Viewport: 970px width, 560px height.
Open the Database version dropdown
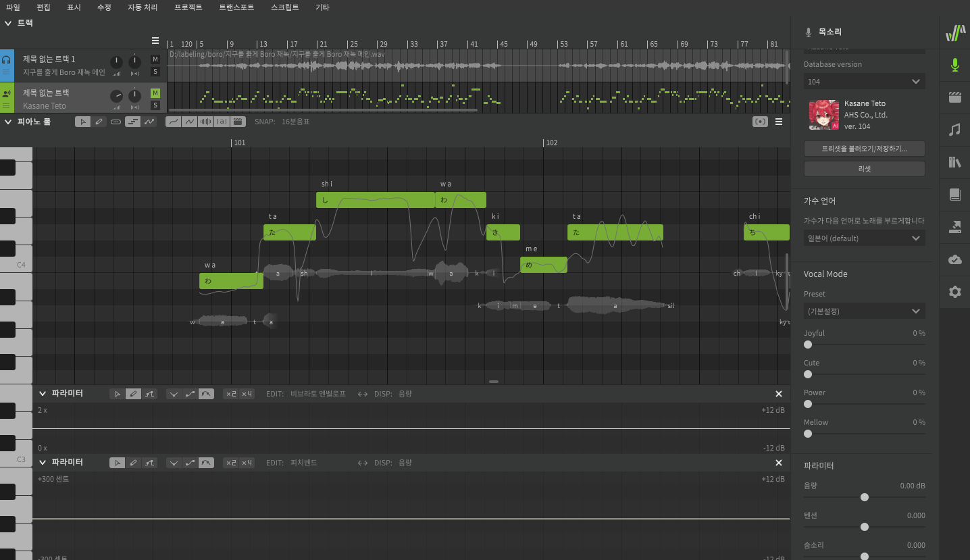[x=864, y=82]
